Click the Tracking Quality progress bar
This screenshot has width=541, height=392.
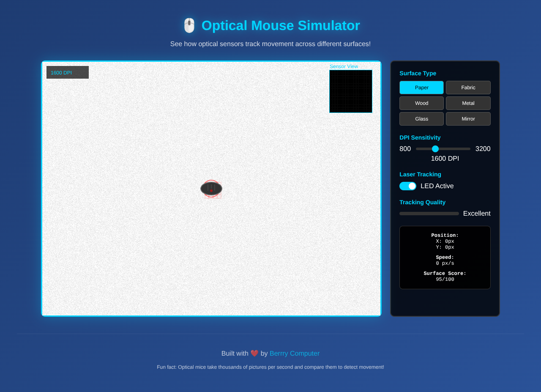429,213
